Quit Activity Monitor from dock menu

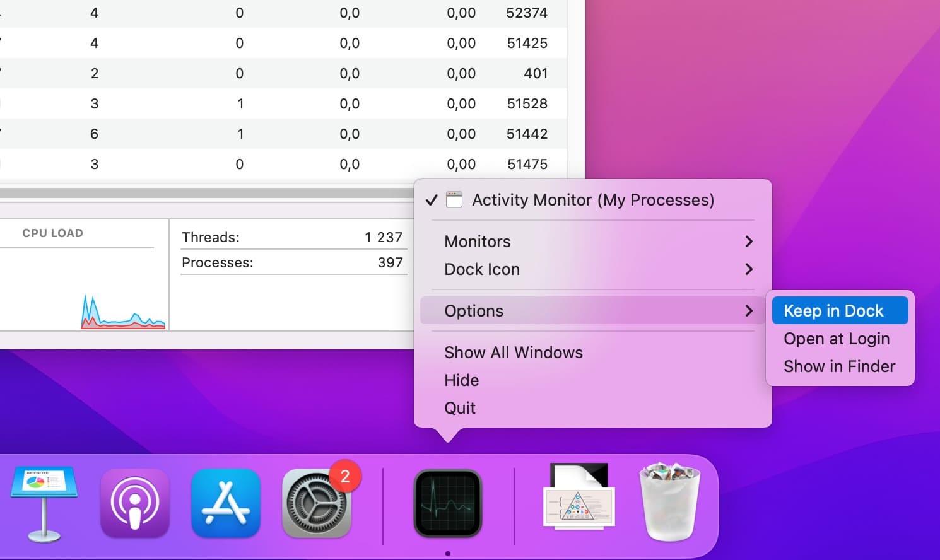(x=593, y=408)
